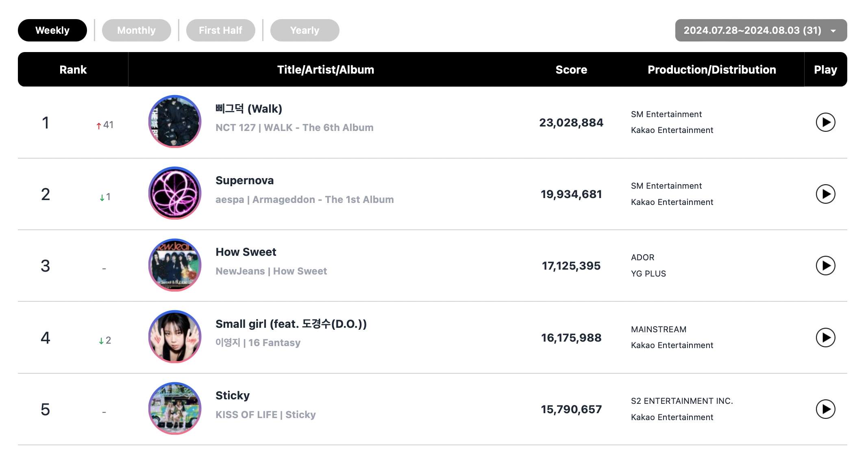Select the Yearly chart tab
868x451 pixels.
[305, 14]
